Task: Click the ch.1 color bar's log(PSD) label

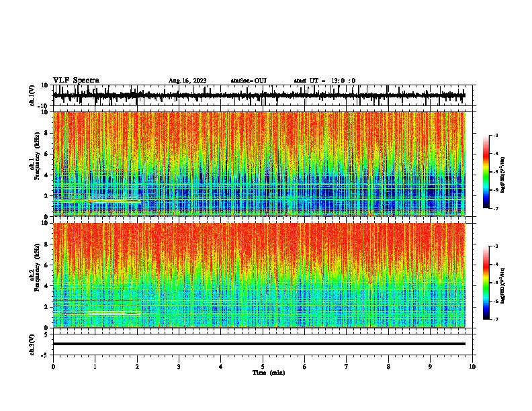Action: coord(503,175)
